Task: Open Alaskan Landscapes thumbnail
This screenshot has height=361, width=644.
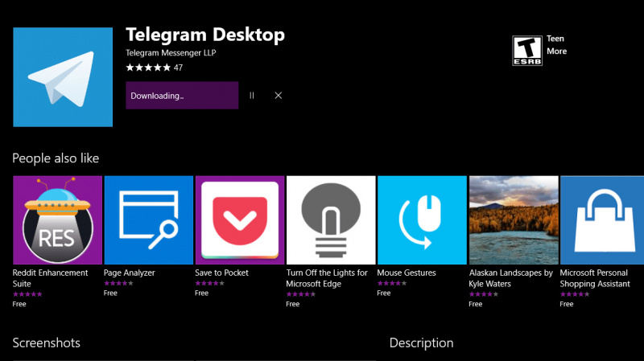Action: [514, 220]
